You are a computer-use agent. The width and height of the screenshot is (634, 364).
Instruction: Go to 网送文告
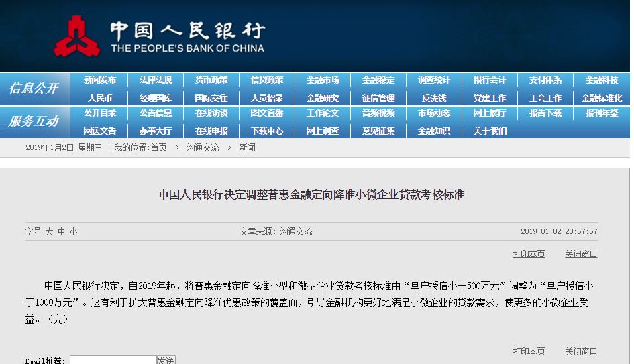point(100,131)
